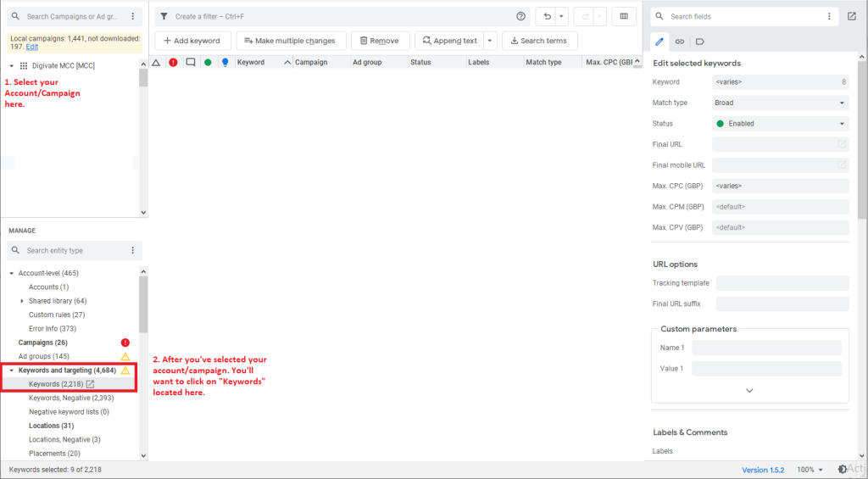Sort by the blue lightbulb column header

(225, 63)
